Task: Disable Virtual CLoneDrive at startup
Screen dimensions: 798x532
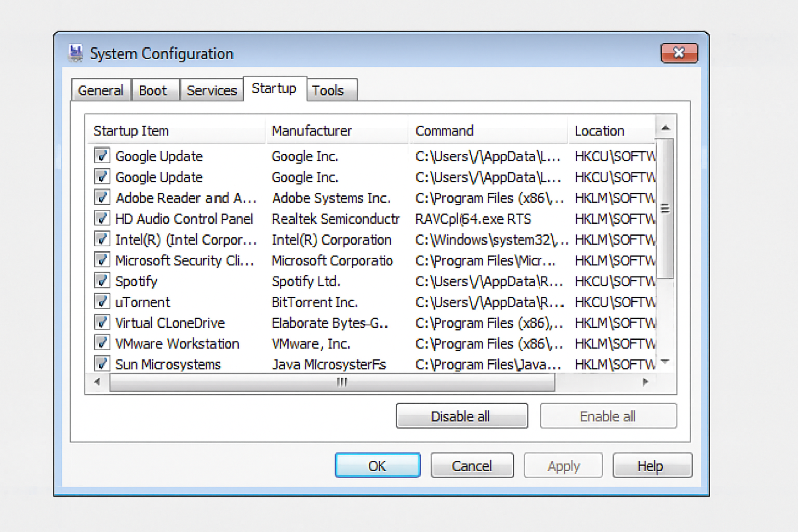Action: [x=102, y=322]
